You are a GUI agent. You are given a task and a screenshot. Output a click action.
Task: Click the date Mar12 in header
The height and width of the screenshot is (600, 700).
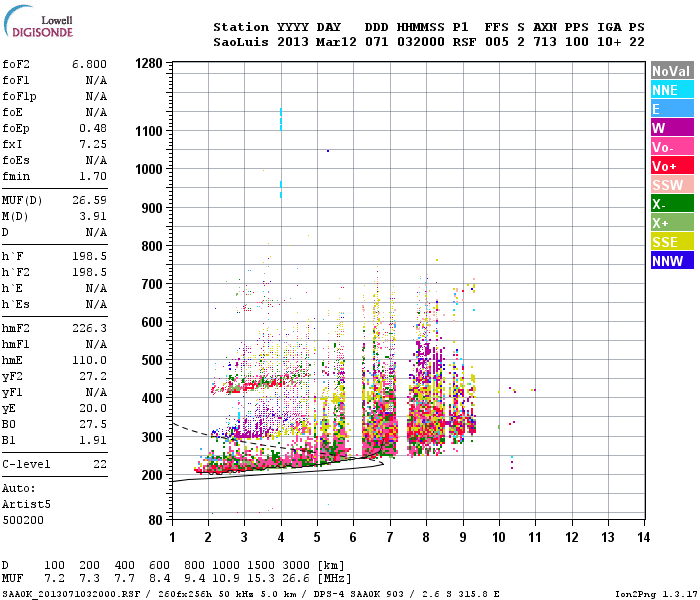tap(336, 42)
